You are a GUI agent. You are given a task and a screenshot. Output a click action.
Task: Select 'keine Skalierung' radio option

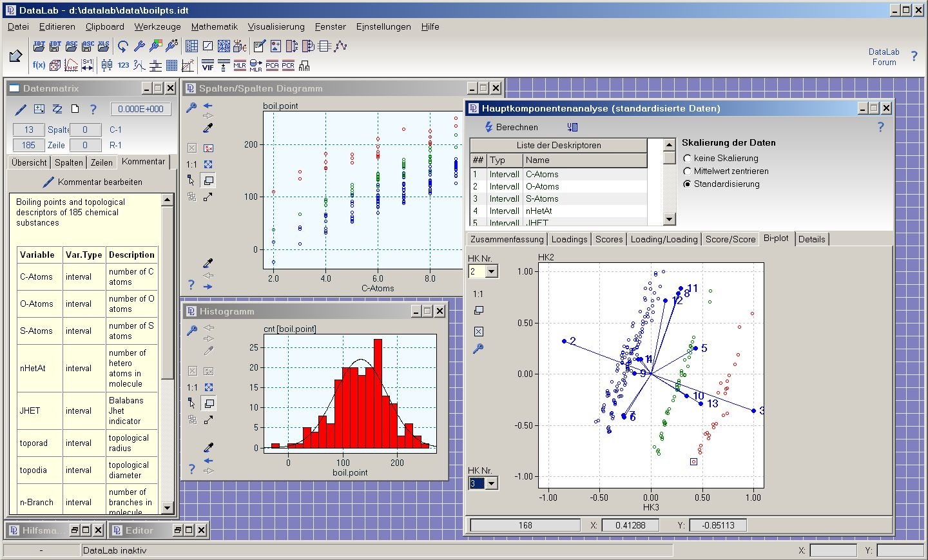[x=688, y=159]
